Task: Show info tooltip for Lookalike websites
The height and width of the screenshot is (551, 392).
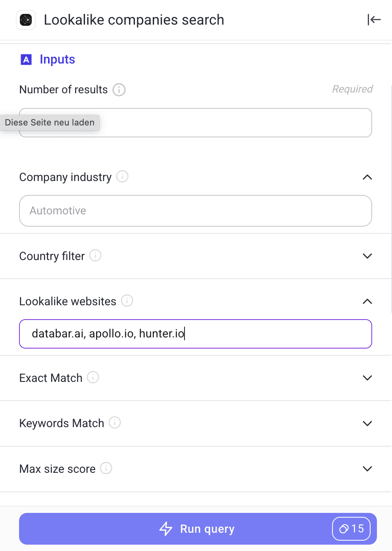Action: (x=127, y=301)
